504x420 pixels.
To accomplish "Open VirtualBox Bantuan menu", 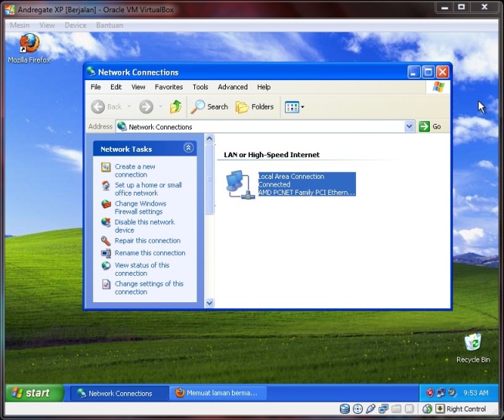I will (x=109, y=25).
